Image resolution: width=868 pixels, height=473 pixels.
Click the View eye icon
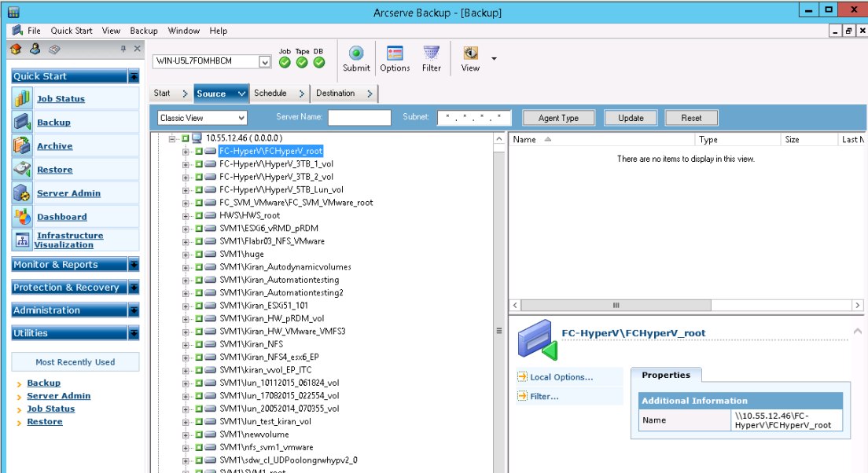coord(470,53)
